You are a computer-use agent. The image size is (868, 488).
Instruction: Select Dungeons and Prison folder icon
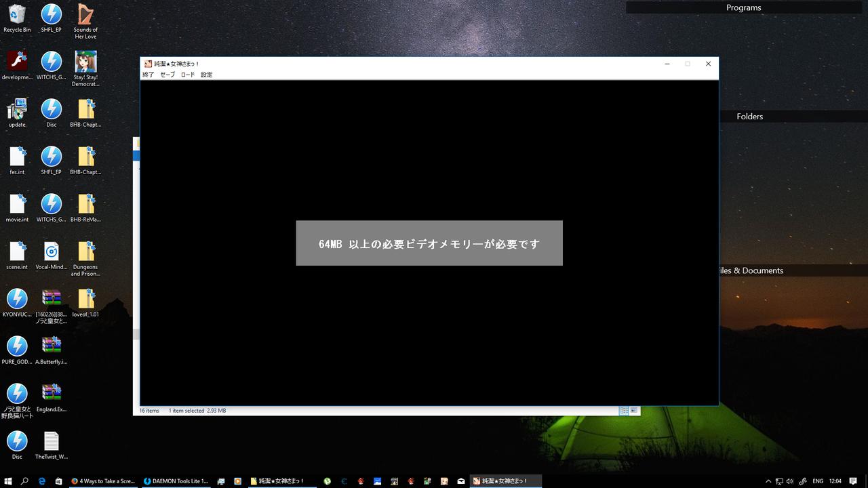(85, 252)
